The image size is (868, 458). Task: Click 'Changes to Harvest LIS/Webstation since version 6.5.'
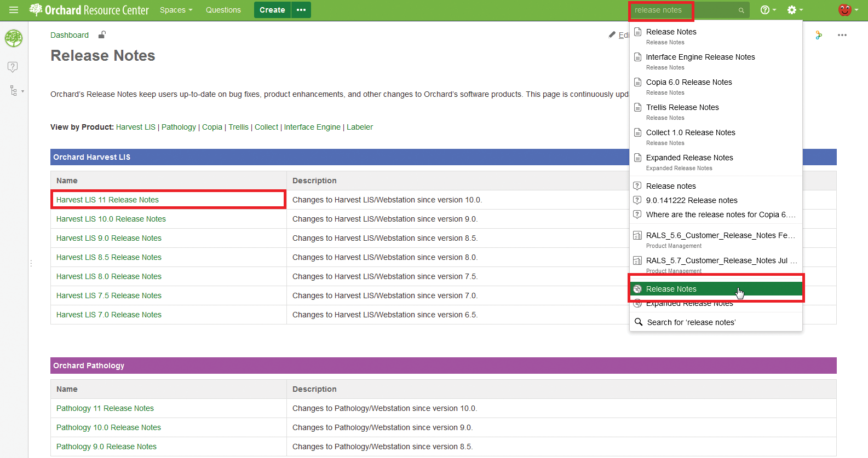point(385,315)
